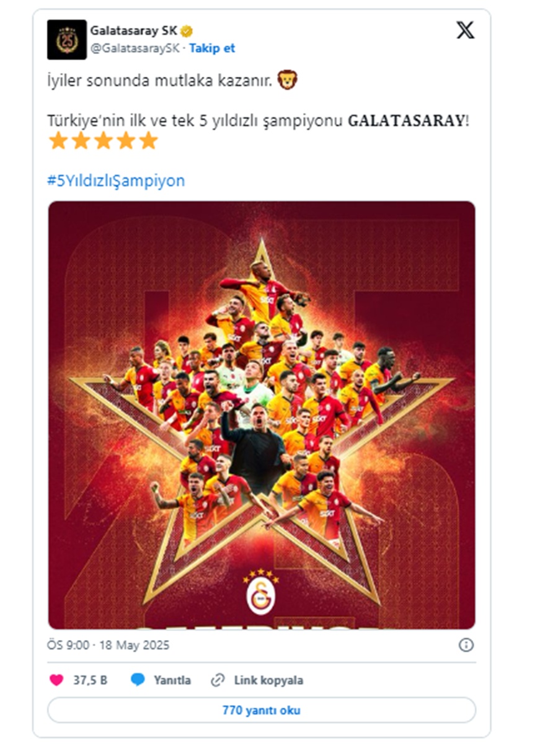Screen dimensions: 558x756
Task: Click the 37,5 B like count
Action: [91, 680]
